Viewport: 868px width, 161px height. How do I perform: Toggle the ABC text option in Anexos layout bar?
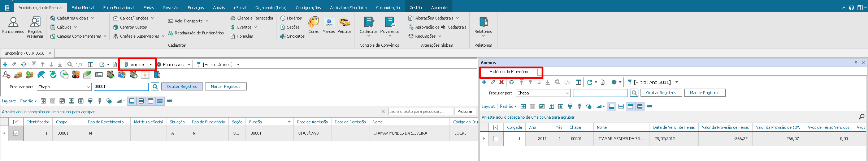650,106
